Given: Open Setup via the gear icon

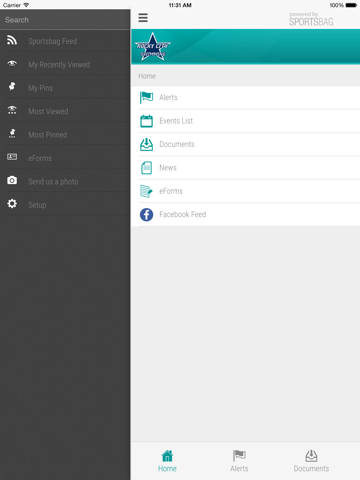Looking at the screenshot, I should pyautogui.click(x=12, y=204).
